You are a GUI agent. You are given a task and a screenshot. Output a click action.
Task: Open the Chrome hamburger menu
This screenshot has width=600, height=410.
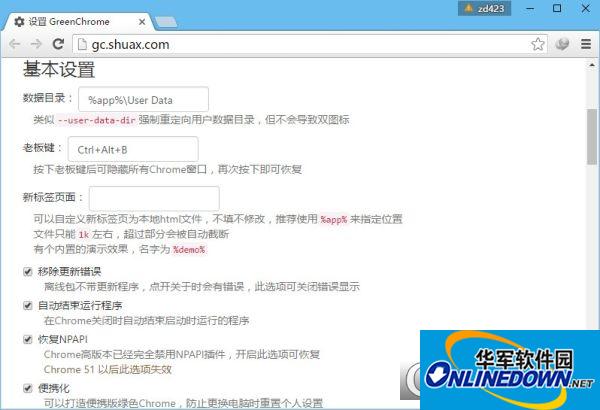[x=584, y=44]
